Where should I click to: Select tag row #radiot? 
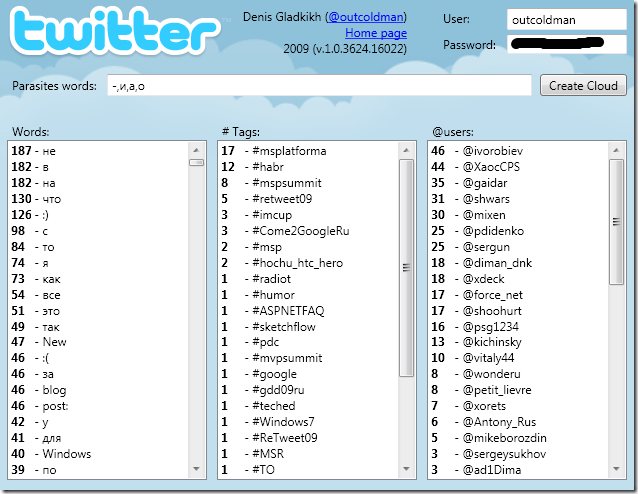click(308, 279)
